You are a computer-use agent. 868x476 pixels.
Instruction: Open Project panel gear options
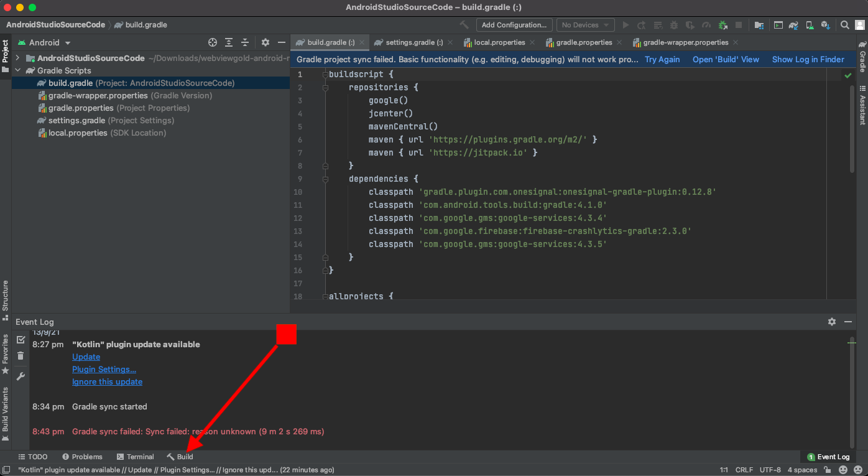[x=265, y=42]
